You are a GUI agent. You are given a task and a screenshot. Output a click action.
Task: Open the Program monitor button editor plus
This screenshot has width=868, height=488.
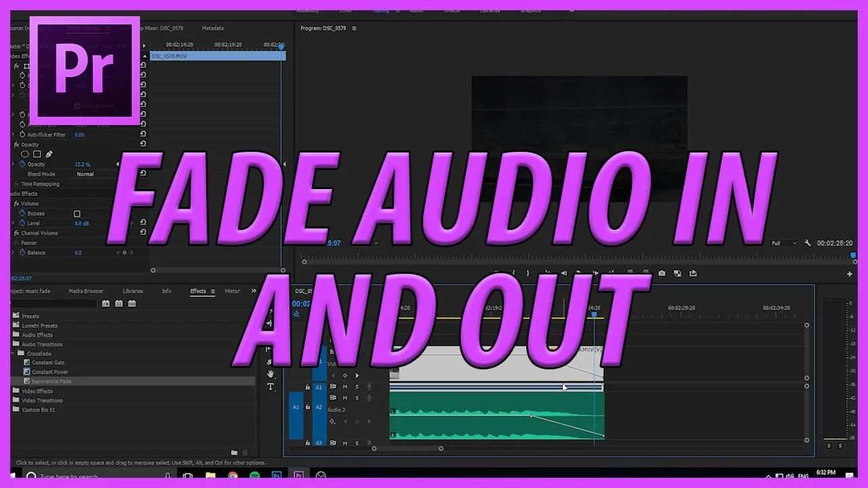click(850, 274)
